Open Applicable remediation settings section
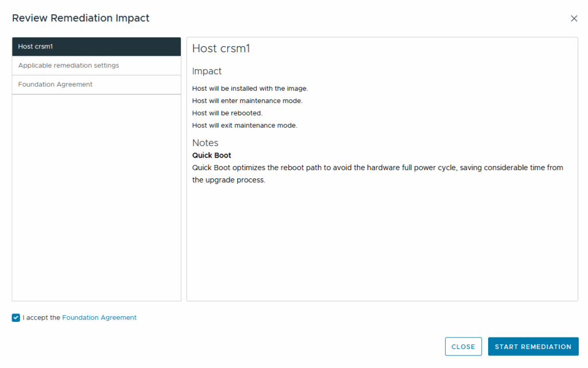Screen dimensions: 588x368 [96, 66]
